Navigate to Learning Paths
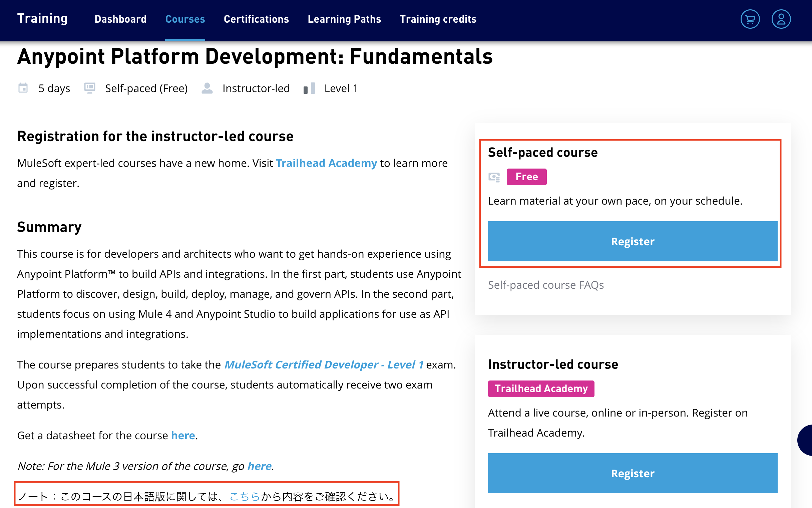812x508 pixels. coord(344,19)
